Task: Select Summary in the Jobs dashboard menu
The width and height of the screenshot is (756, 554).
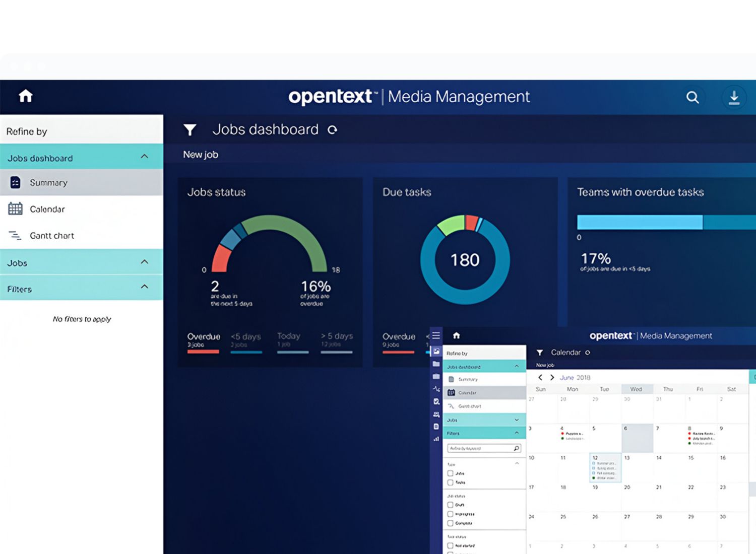Action: pos(48,183)
